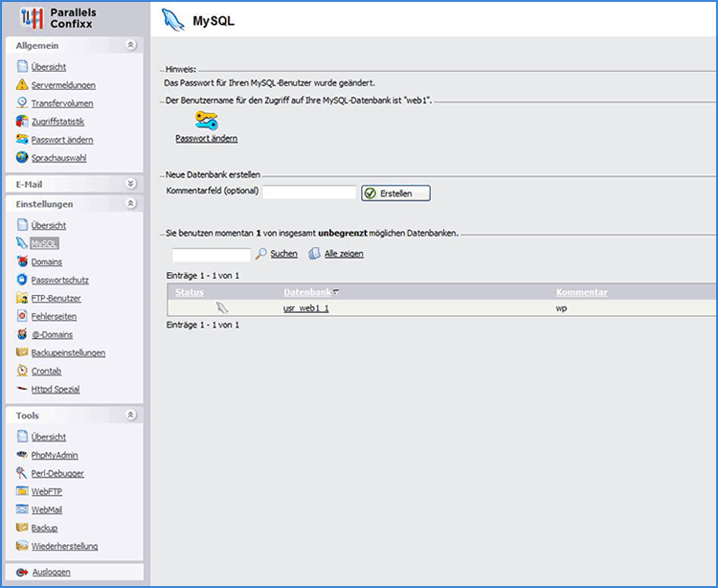Image resolution: width=718 pixels, height=588 pixels.
Task: Open the usr_web1_1 database link
Action: pyautogui.click(x=306, y=308)
